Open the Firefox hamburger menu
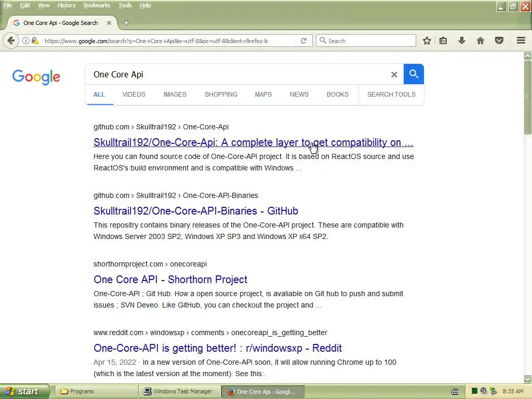 click(521, 41)
